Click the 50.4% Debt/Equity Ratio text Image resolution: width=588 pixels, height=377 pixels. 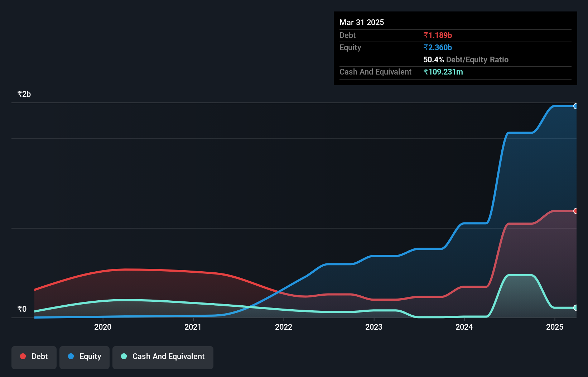coord(466,59)
